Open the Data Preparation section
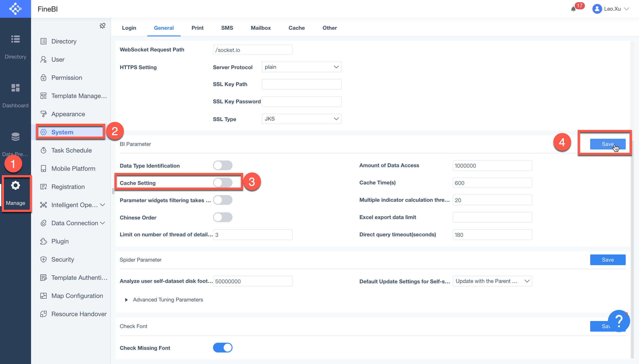This screenshot has width=639, height=364. (15, 144)
